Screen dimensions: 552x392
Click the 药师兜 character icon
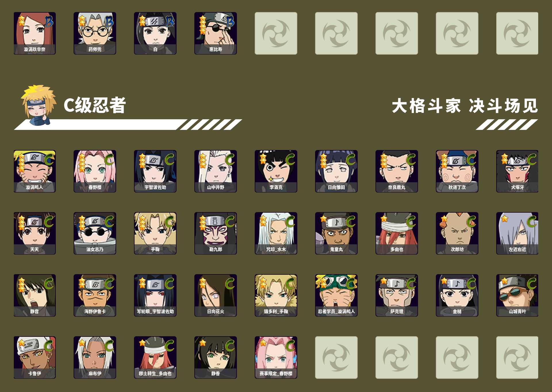pos(95,33)
